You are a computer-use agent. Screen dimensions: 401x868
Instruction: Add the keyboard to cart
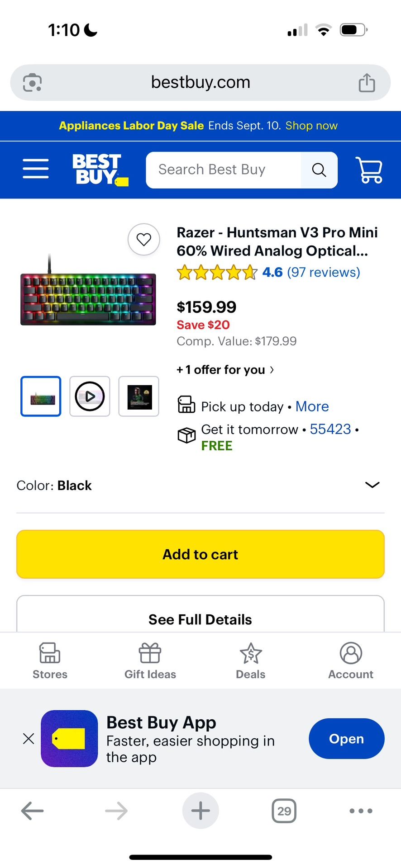click(200, 554)
